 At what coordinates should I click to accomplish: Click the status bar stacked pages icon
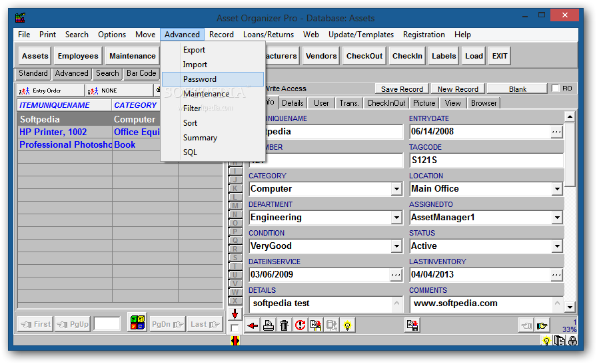[x=559, y=341]
